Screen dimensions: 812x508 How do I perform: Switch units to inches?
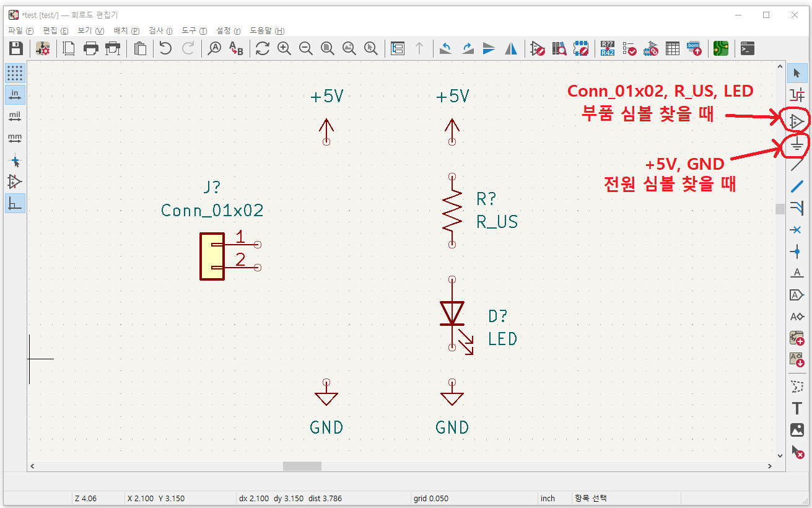click(15, 95)
